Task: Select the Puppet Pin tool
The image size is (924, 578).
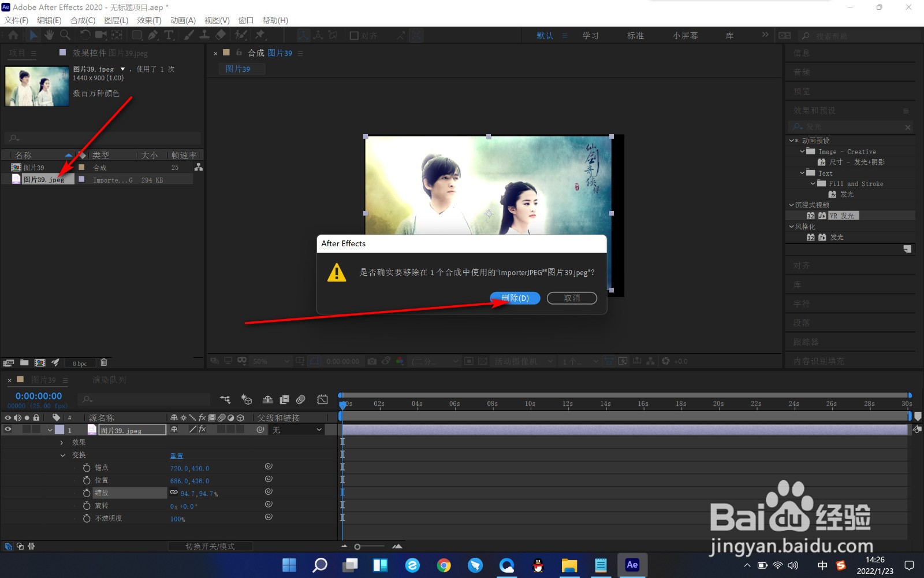Action: [260, 35]
